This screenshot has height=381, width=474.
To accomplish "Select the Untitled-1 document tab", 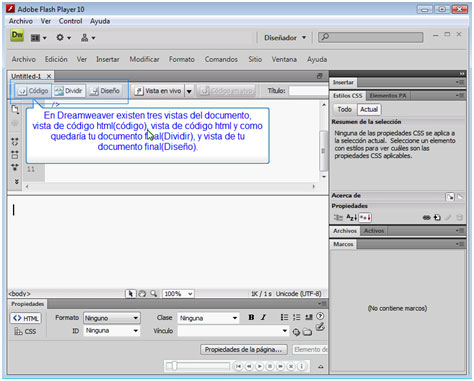I will click(26, 76).
